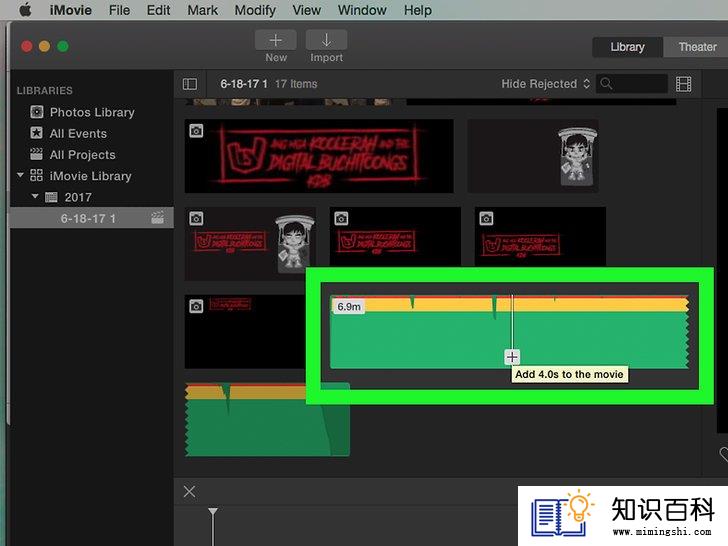Open the Mark menu
This screenshot has height=546, width=728.
pyautogui.click(x=202, y=10)
